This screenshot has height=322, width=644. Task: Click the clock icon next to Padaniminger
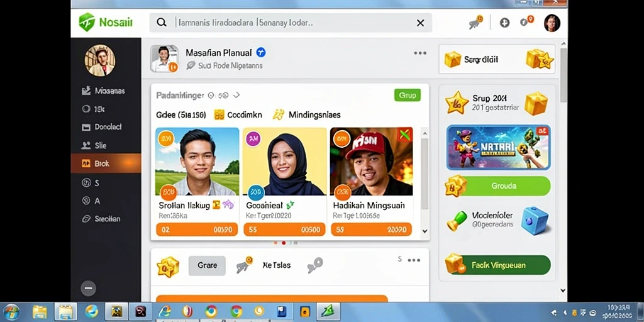click(211, 96)
